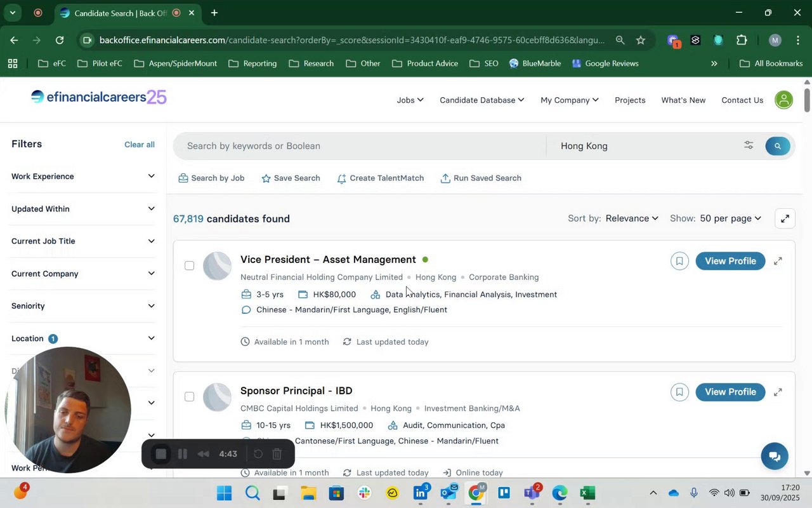Show more bookmarks with the chevron
The image size is (812, 508).
click(x=714, y=63)
